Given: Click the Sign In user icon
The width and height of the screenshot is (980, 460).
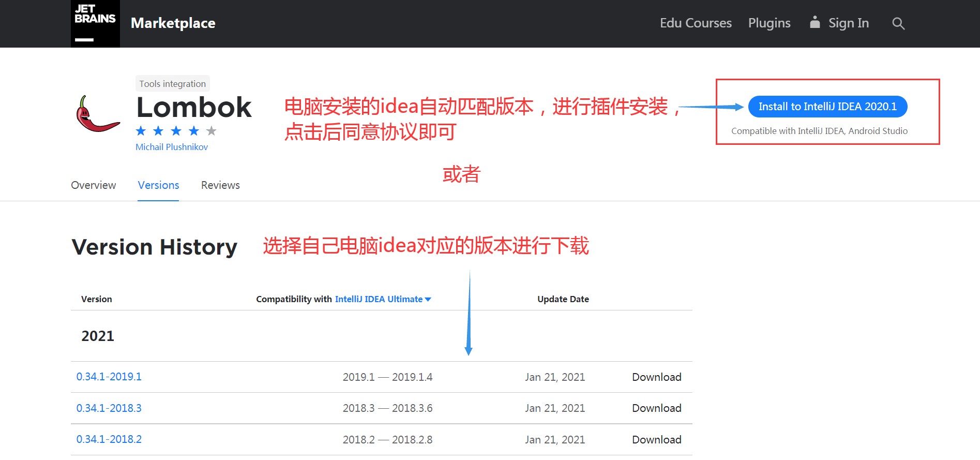Looking at the screenshot, I should (815, 22).
